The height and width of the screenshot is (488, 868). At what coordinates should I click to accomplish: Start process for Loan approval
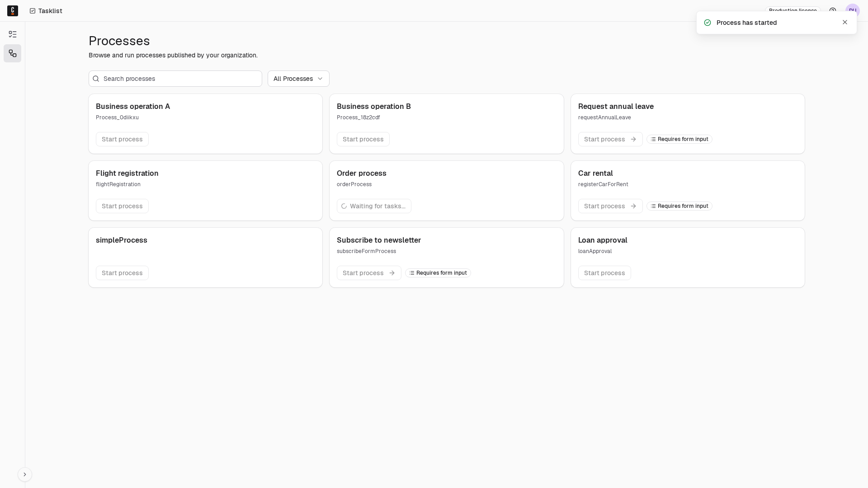click(604, 273)
